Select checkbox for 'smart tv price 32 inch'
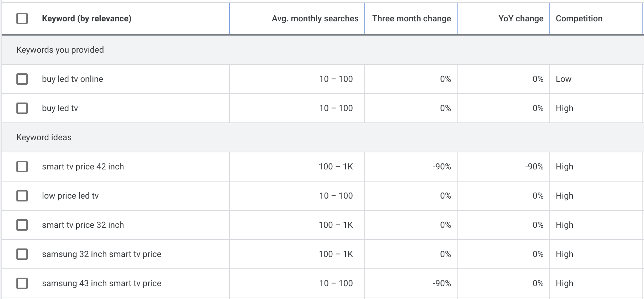644x299 pixels. coord(22,225)
